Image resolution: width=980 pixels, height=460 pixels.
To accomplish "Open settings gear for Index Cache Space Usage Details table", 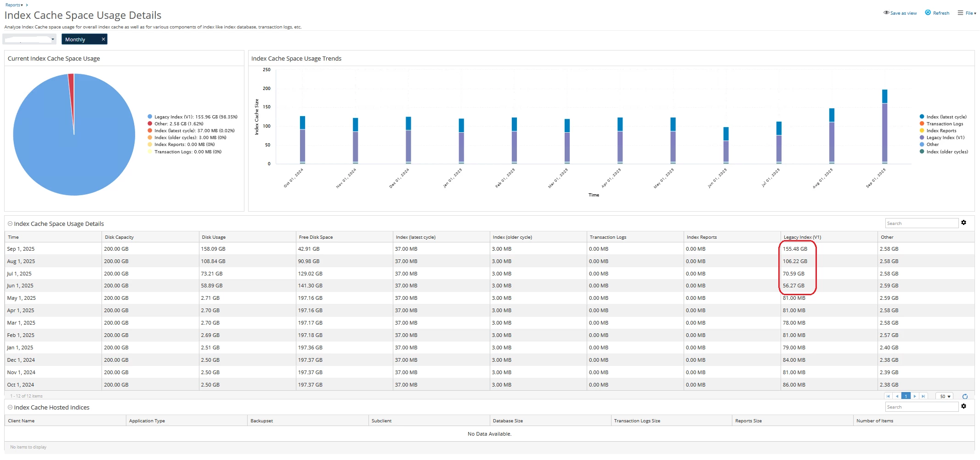I will coord(964,223).
